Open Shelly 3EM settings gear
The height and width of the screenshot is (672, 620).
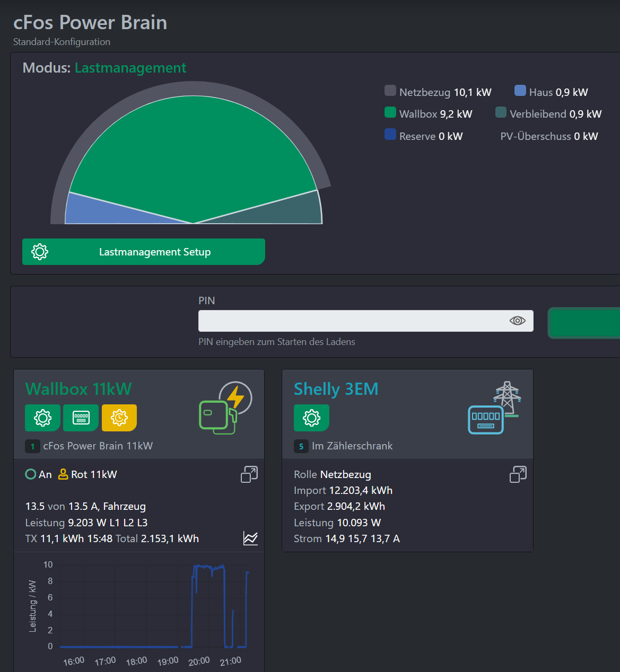pyautogui.click(x=311, y=418)
